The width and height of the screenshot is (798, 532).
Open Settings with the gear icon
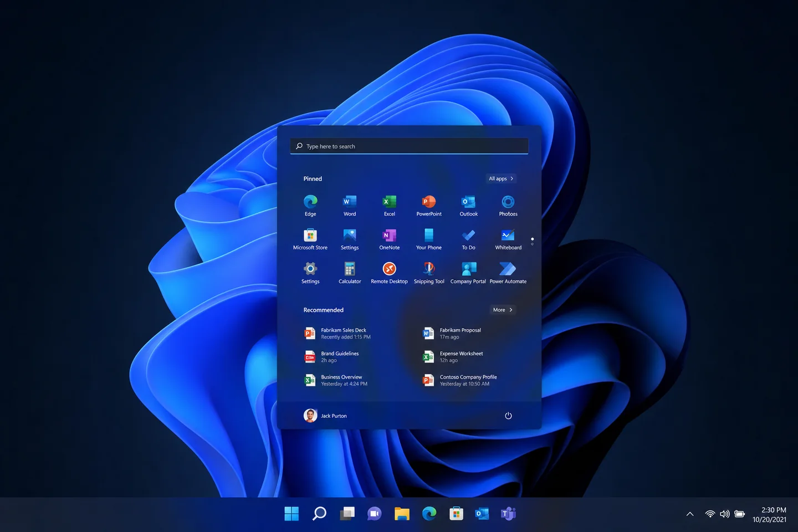click(x=310, y=273)
